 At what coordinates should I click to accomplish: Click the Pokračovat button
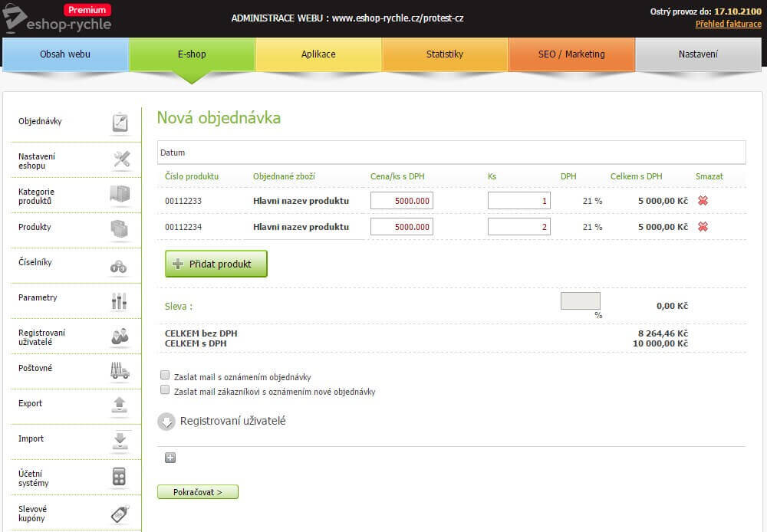point(197,491)
